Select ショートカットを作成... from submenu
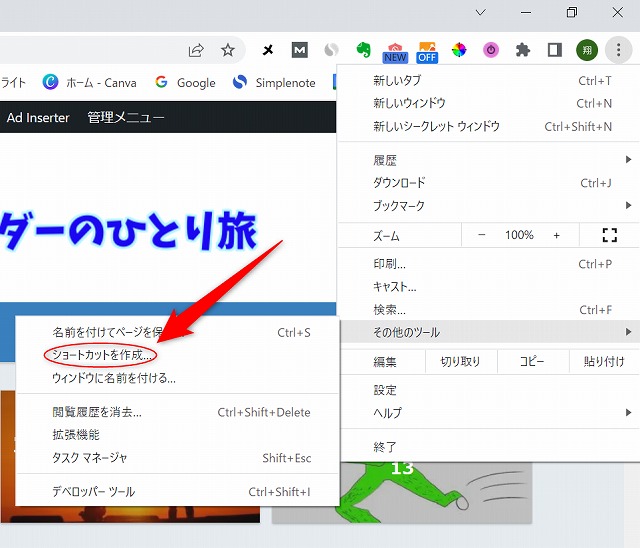The image size is (640, 548). click(102, 355)
